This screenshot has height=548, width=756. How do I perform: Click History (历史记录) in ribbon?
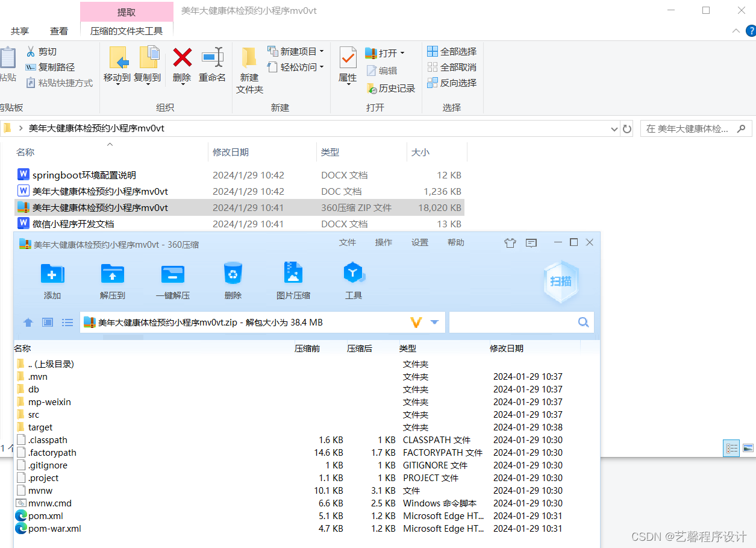391,88
